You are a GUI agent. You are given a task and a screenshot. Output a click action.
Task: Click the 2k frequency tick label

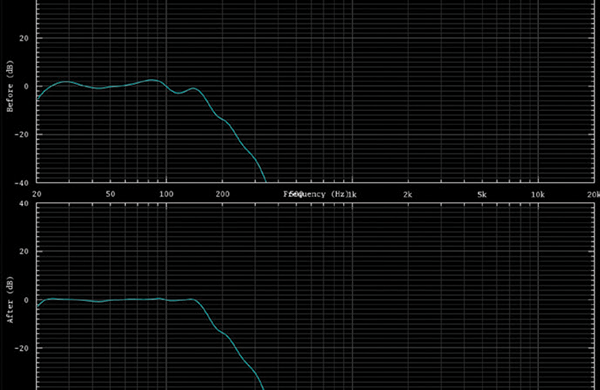click(x=408, y=194)
